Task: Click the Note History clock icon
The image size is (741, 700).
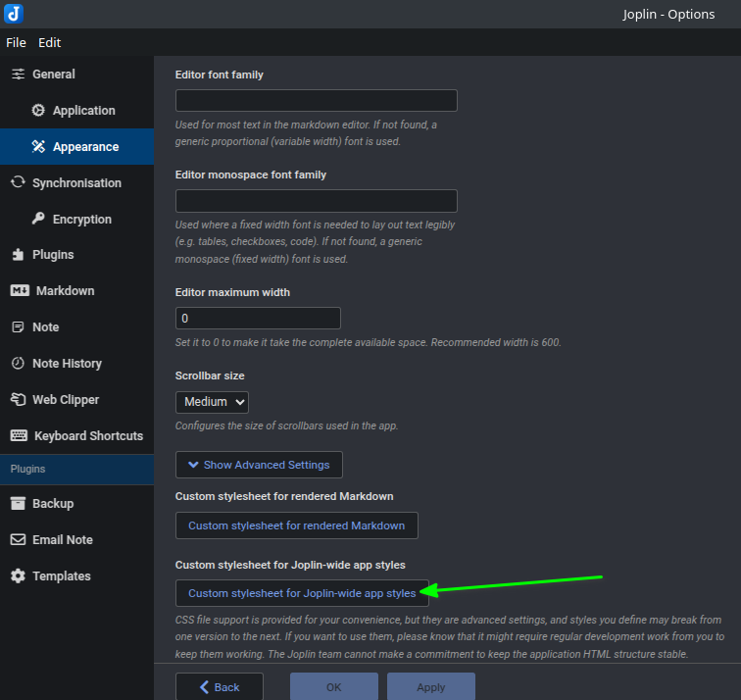Action: [18, 363]
